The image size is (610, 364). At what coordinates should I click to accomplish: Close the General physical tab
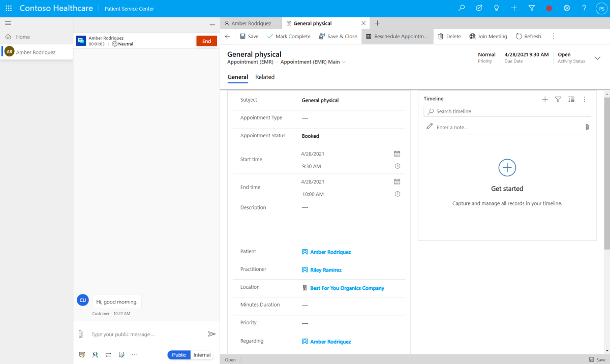(x=363, y=23)
